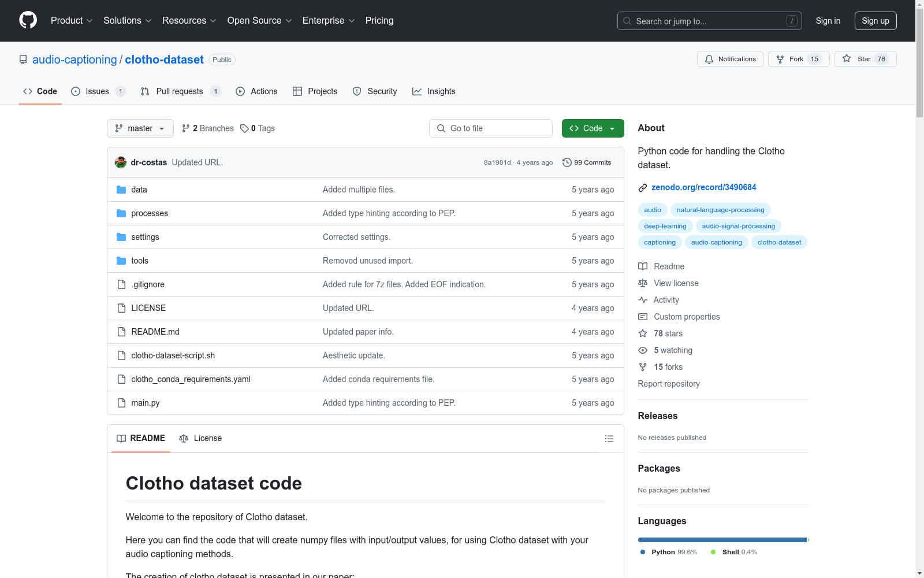
Task: Open the natural-language-processing topic tag
Action: point(720,210)
